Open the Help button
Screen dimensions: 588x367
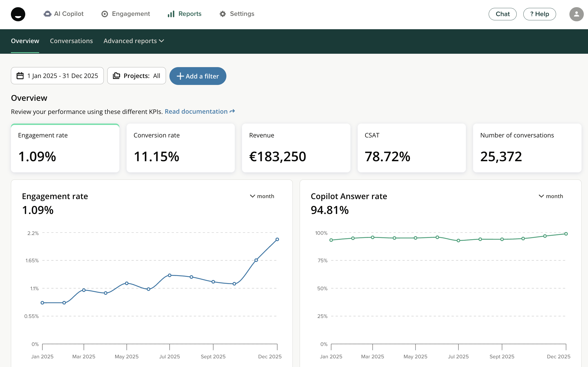click(x=539, y=14)
